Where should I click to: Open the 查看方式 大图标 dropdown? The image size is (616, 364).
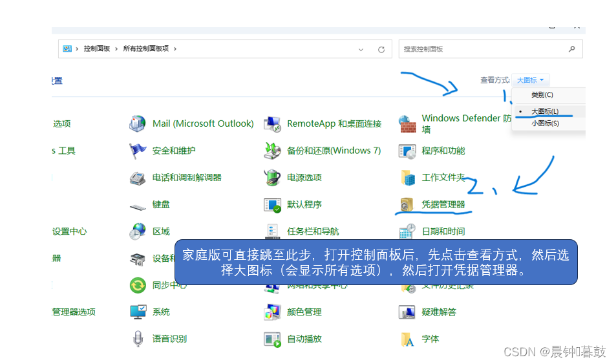point(531,80)
